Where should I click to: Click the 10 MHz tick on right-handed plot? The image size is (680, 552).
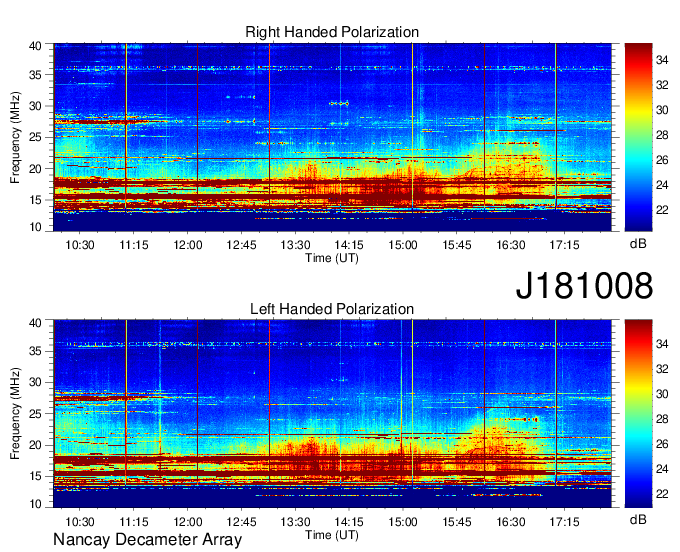point(35,227)
